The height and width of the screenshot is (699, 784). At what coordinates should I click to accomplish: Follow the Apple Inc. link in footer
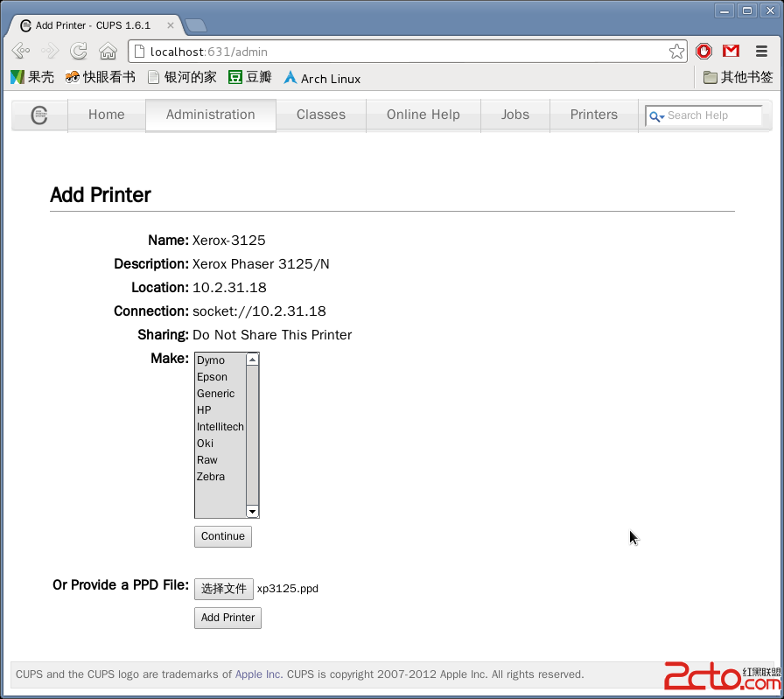[x=259, y=675]
